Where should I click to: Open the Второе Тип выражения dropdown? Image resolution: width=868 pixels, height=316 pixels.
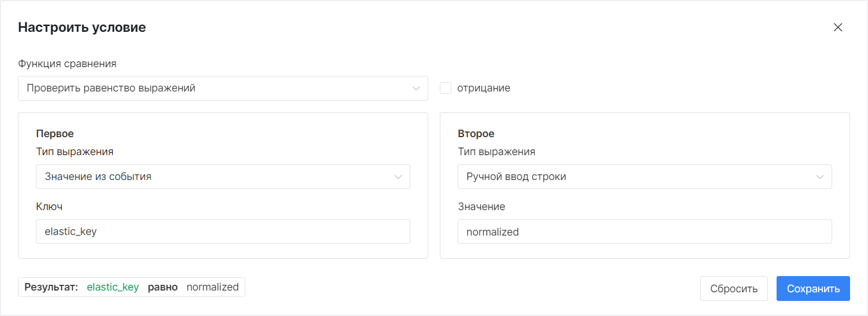645,177
